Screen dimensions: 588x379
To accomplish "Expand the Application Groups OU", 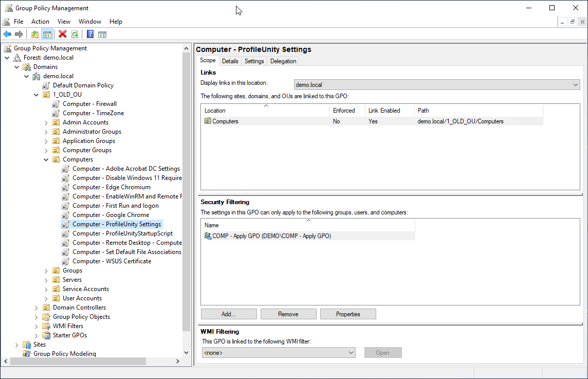I will point(46,141).
